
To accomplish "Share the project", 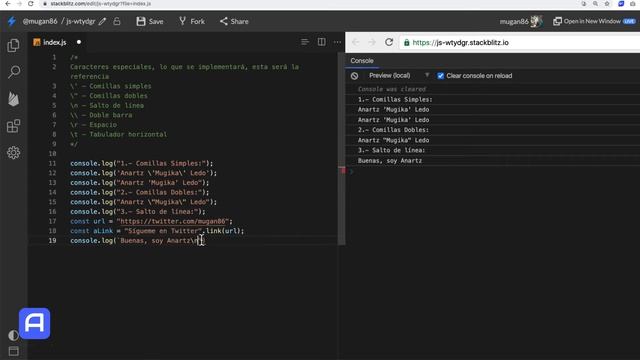I will [234, 21].
